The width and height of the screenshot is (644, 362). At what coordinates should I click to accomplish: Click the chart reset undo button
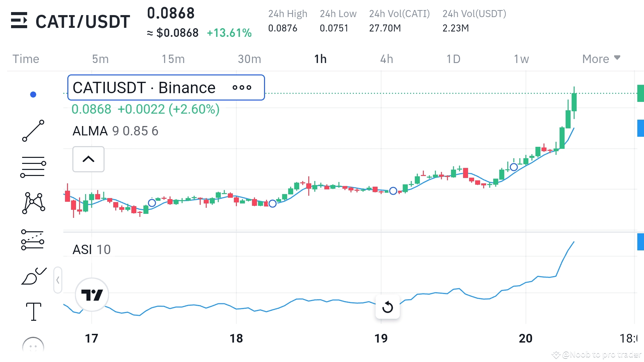click(x=387, y=307)
